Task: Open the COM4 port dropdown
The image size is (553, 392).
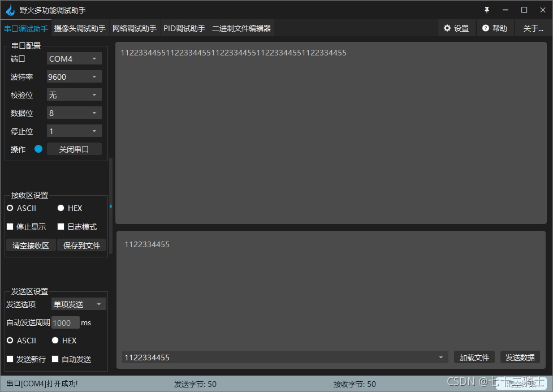Action: pyautogui.click(x=74, y=59)
